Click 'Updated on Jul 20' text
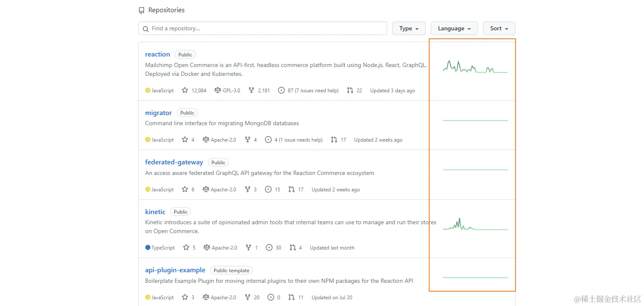Screen dimensions: 644x306 click(x=332, y=297)
